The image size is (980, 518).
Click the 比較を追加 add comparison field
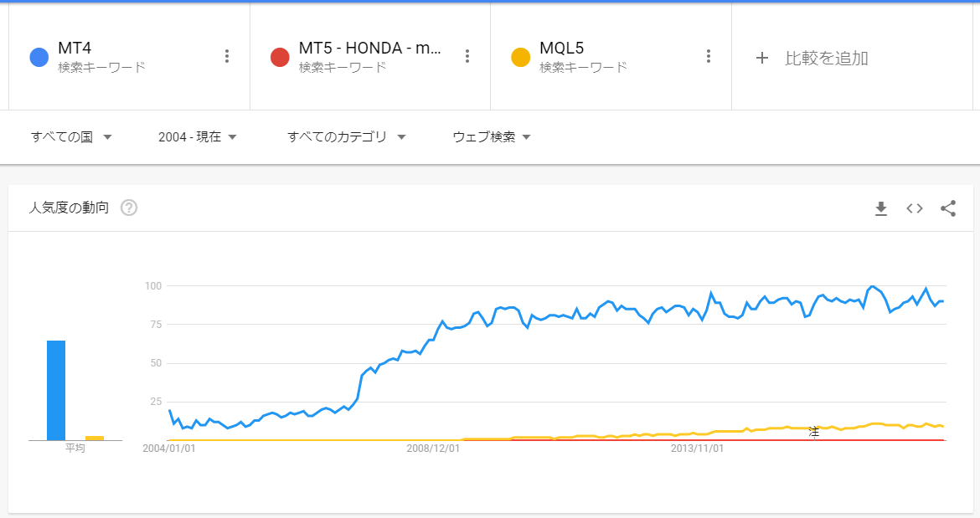[826, 58]
